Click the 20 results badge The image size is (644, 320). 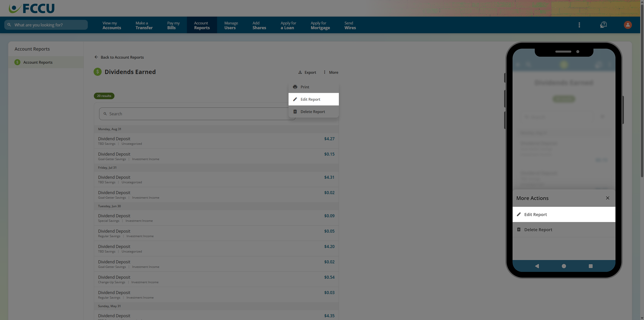pos(104,96)
